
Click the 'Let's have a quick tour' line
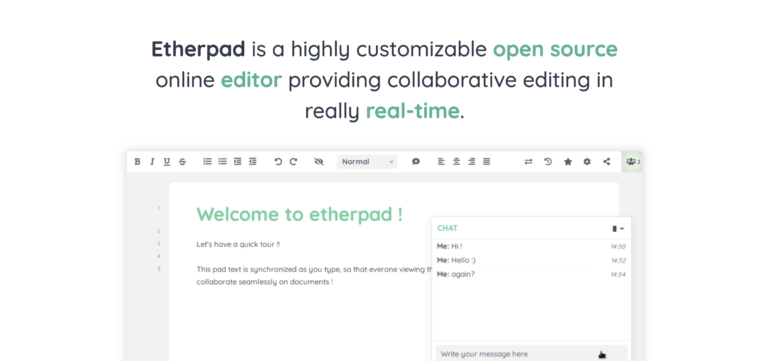pos(238,244)
